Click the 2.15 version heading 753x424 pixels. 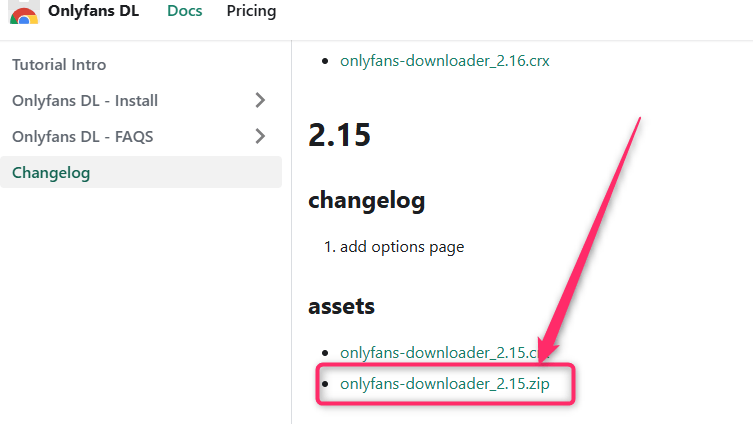click(340, 135)
